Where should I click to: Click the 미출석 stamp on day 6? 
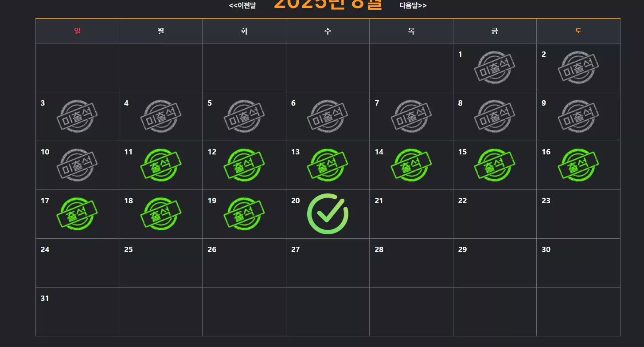(x=328, y=116)
